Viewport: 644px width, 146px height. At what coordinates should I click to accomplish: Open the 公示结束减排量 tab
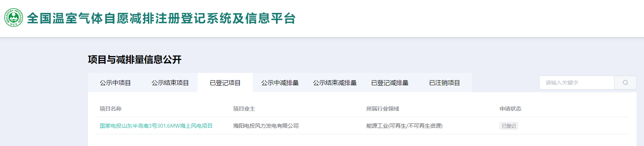(x=335, y=83)
